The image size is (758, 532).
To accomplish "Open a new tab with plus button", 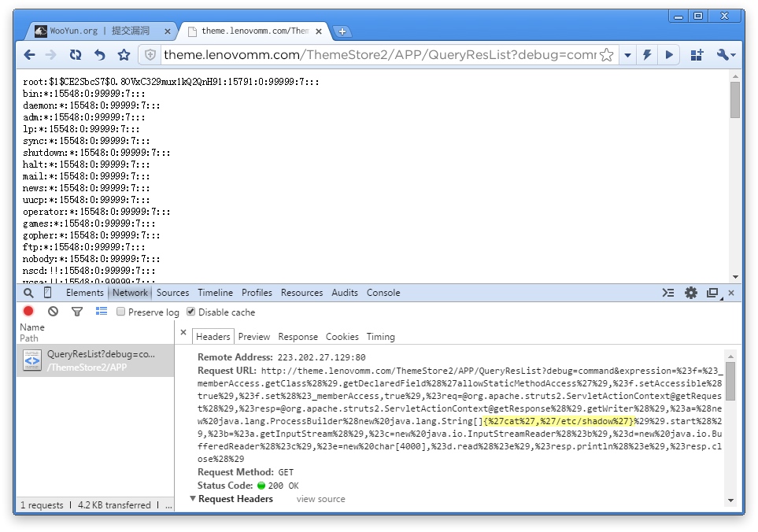I will tap(342, 31).
